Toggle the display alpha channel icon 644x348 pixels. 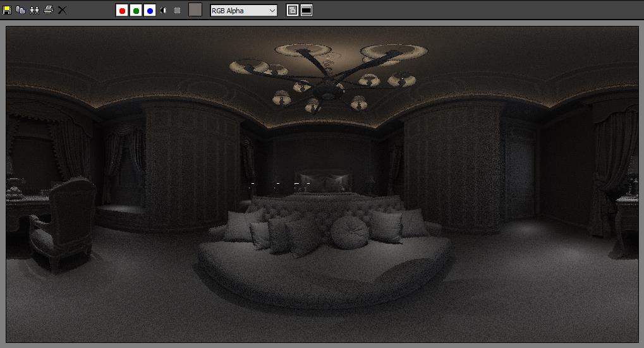164,11
